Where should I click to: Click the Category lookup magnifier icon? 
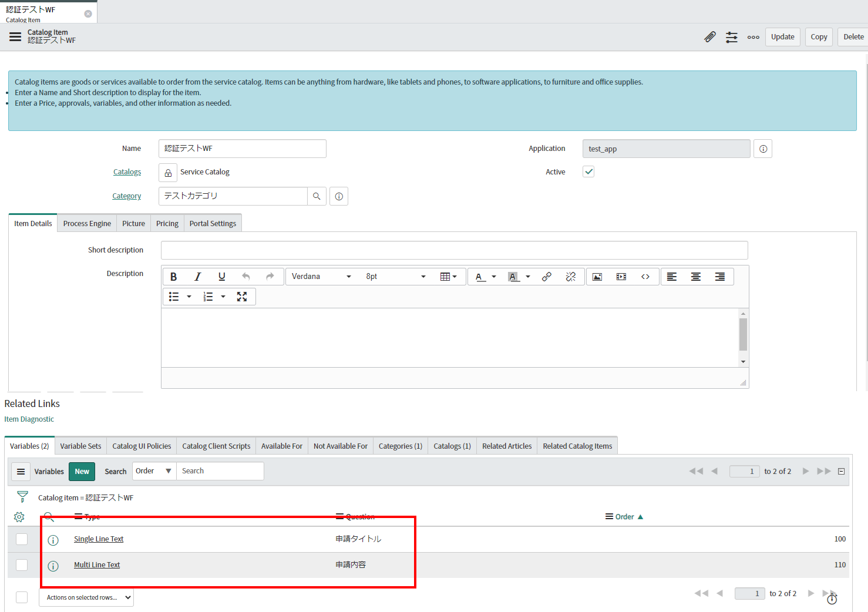coord(317,196)
